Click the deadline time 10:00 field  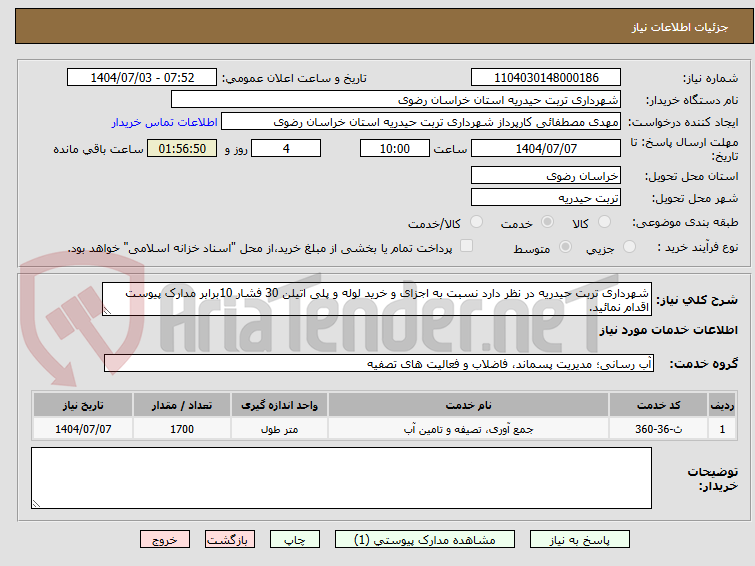click(395, 148)
